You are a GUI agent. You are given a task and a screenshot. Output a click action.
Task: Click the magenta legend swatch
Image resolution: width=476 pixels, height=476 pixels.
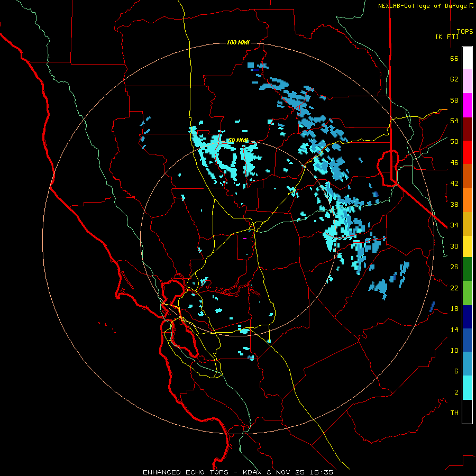(467, 105)
